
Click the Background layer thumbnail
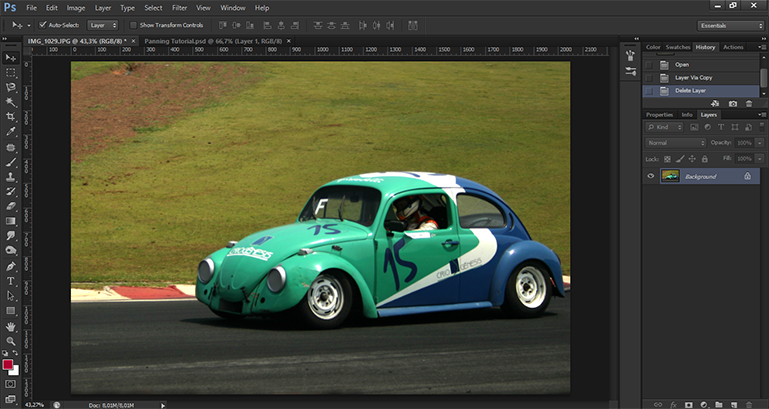670,176
